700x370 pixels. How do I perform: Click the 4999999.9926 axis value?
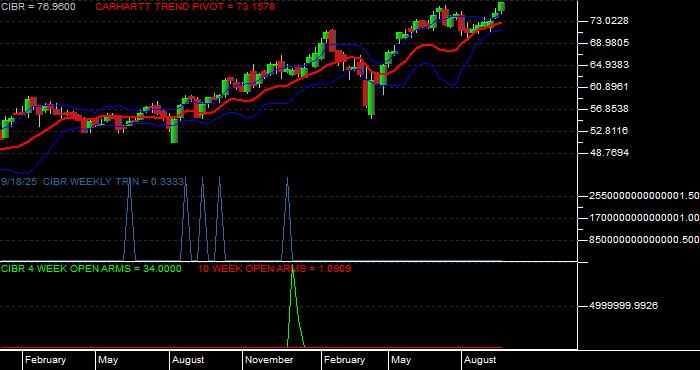(624, 306)
